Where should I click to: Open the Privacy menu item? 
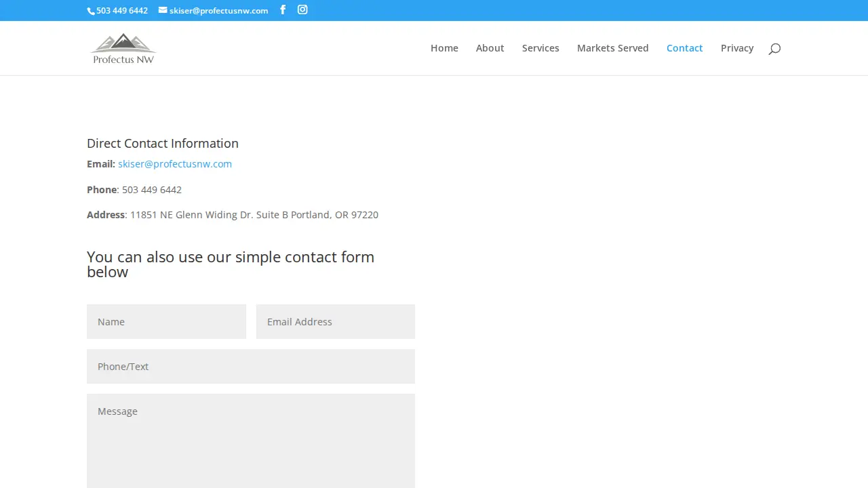737,48
